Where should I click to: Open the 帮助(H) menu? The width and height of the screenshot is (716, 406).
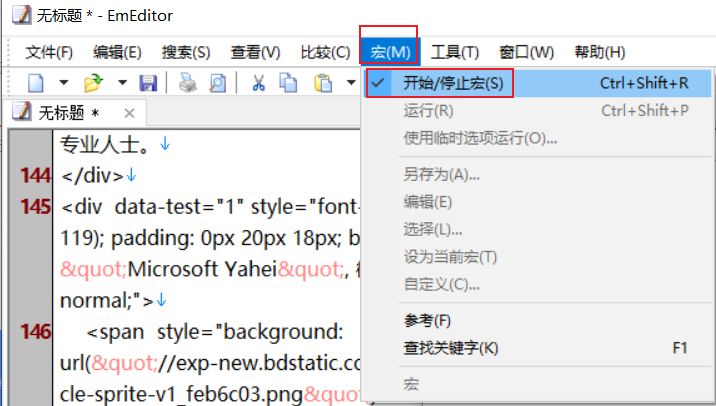(600, 52)
